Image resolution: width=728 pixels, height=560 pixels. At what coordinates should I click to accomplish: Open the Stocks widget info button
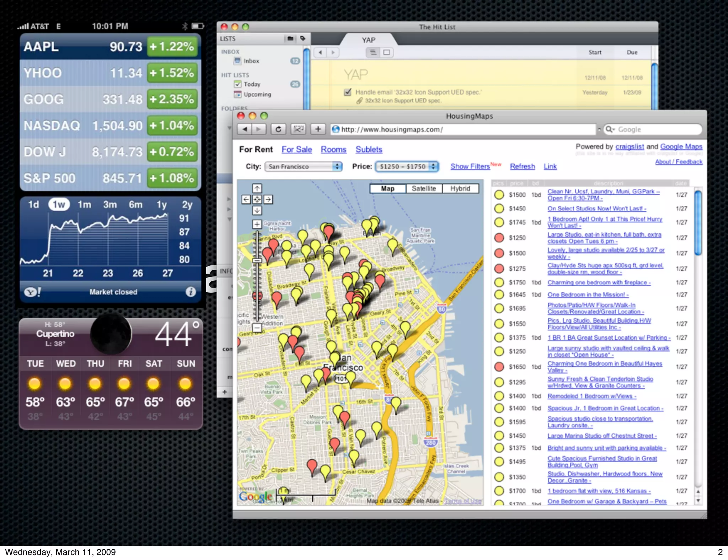(x=191, y=292)
